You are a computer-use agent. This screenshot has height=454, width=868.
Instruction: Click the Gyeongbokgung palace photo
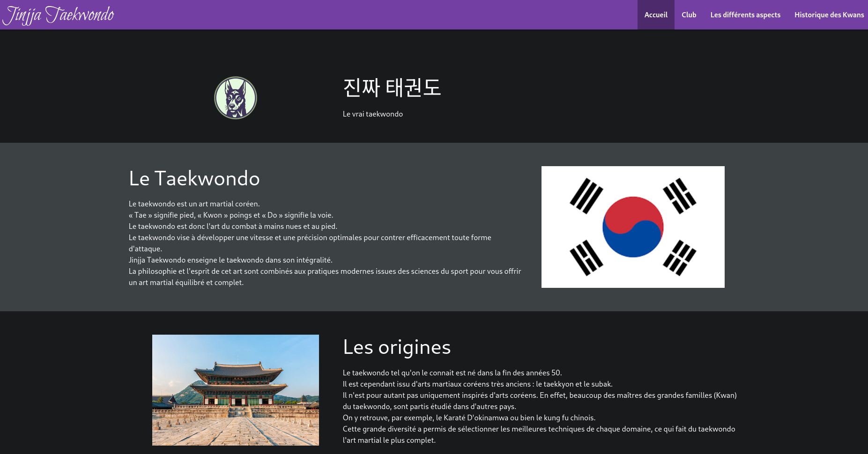point(235,389)
